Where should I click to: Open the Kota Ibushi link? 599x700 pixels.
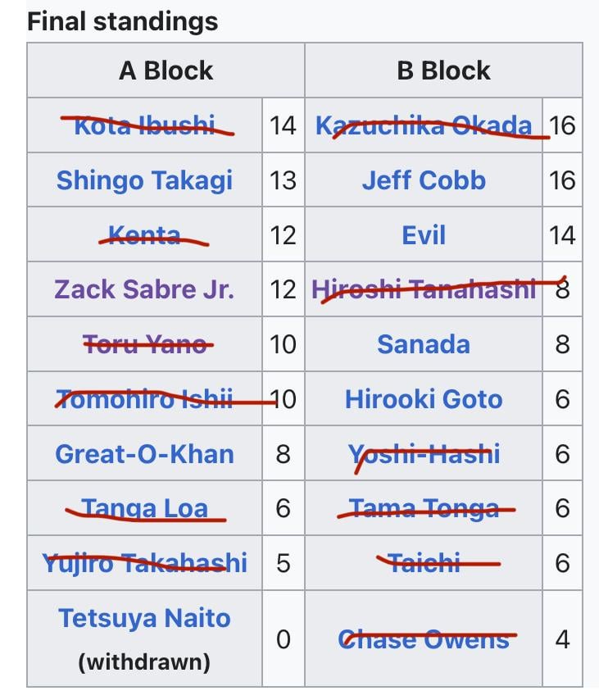pyautogui.click(x=144, y=125)
